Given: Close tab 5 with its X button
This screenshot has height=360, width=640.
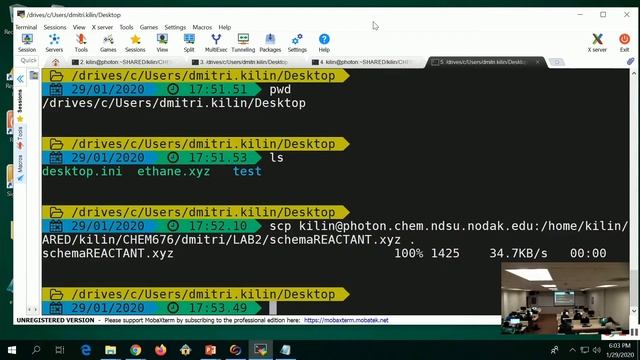Looking at the screenshot, I should pos(538,62).
